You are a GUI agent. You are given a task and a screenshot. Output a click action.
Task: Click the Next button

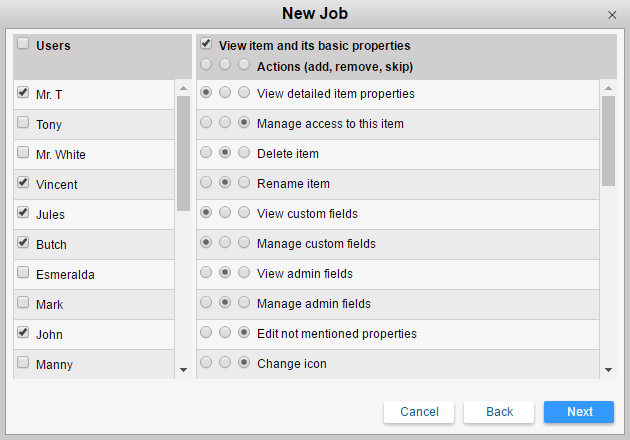pos(579,412)
